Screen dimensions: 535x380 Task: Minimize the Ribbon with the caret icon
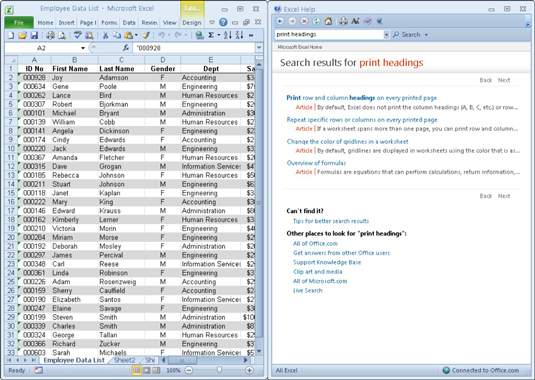212,23
